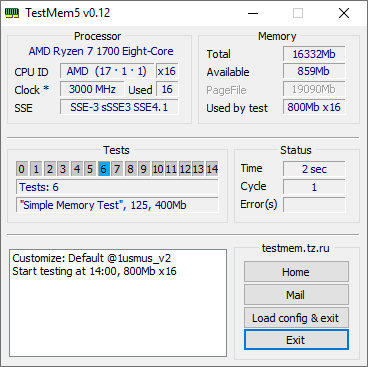
Task: Select test number 10 box
Action: [x=158, y=169]
